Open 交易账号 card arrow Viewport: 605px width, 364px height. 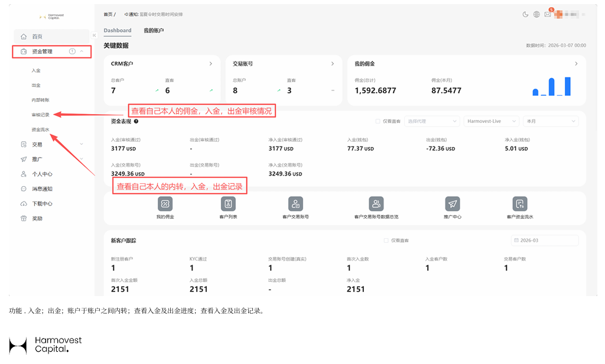click(333, 64)
